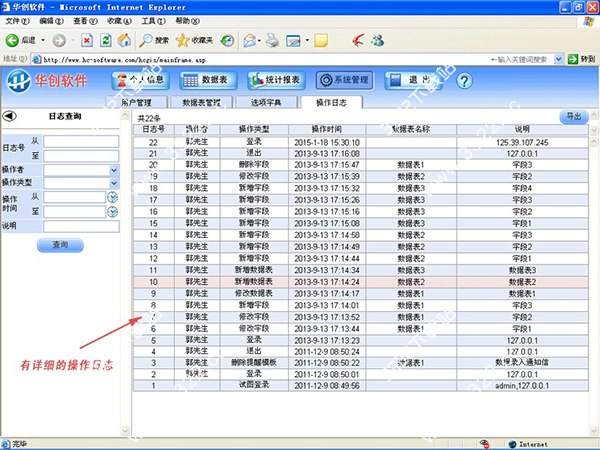Collapse the 日志查询 panel with the arrow icon
This screenshot has width=600, height=450.
click(8, 117)
